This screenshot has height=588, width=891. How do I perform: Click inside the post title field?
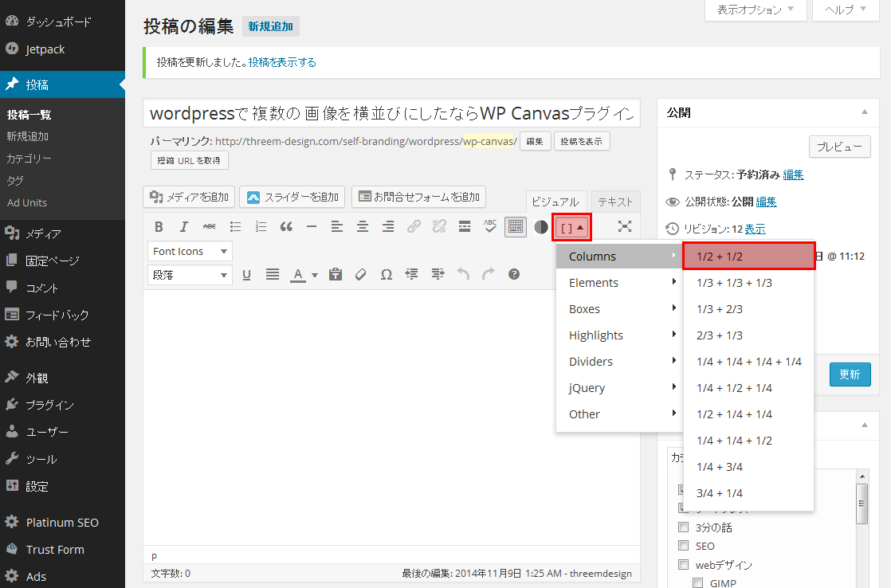[x=391, y=113]
